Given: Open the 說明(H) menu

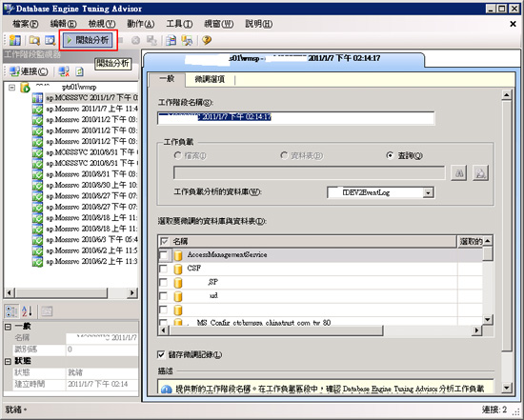Looking at the screenshot, I should coord(258,24).
